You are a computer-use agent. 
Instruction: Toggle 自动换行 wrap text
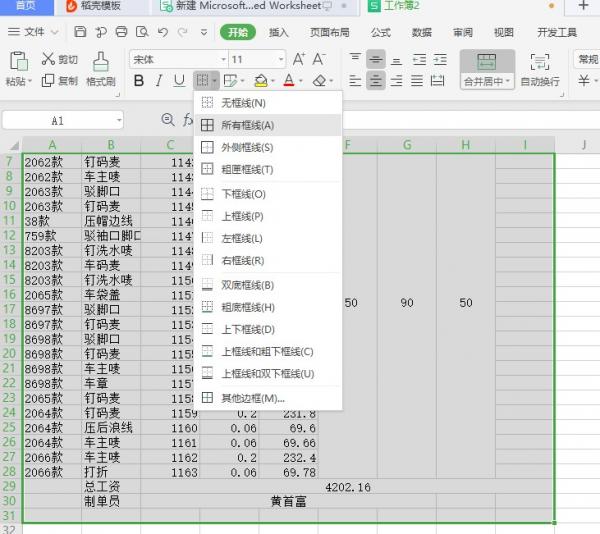540,70
